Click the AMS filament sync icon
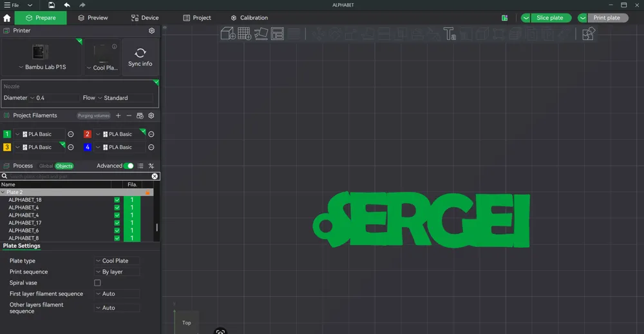 pyautogui.click(x=140, y=115)
